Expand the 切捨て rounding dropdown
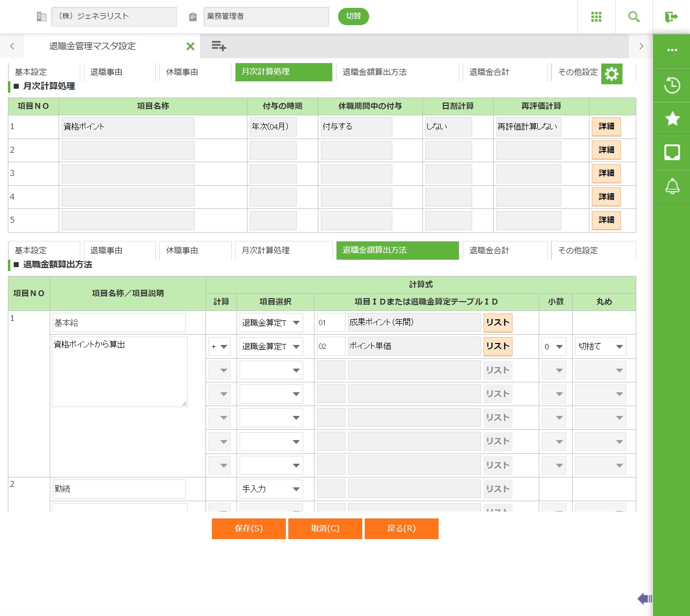This screenshot has height=616, width=690. point(600,346)
